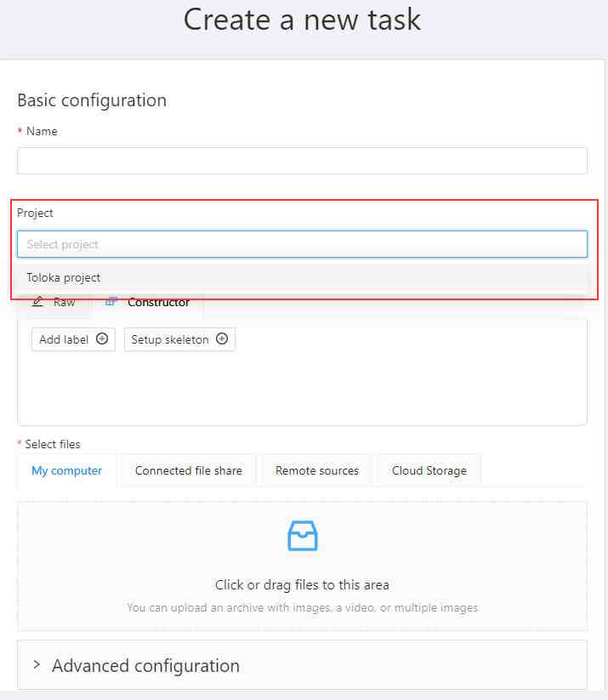Focus the task Name input field
The image size is (608, 700).
coord(302,161)
